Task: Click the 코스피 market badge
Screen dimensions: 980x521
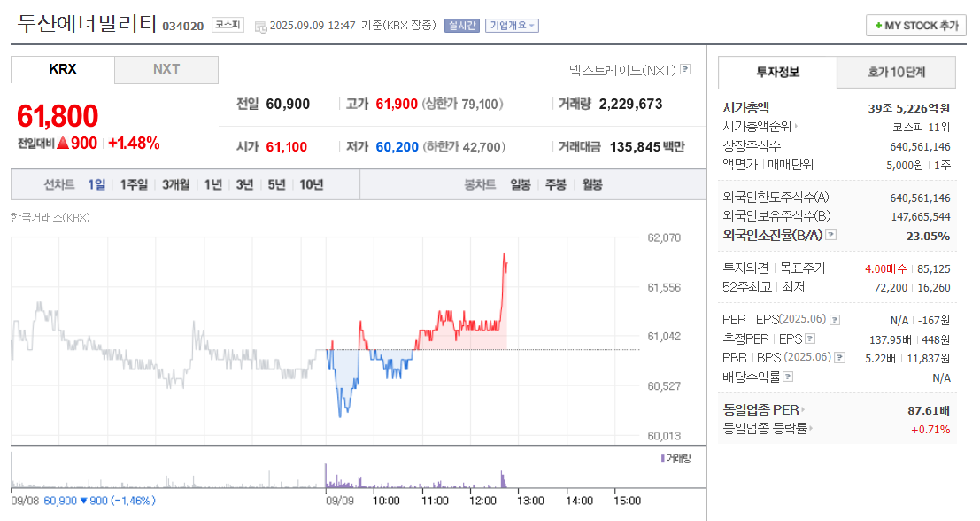Action: (x=228, y=25)
